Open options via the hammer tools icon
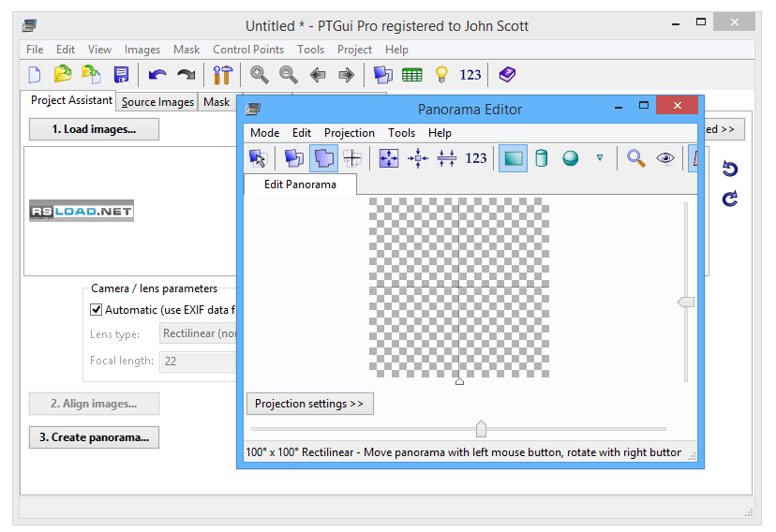Viewport: 776px width, 532px height. [223, 75]
